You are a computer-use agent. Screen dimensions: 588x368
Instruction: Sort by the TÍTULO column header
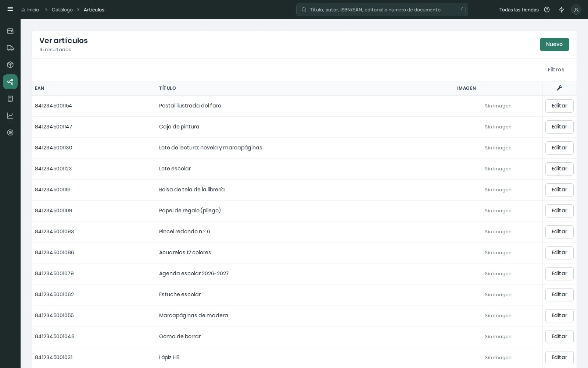click(x=167, y=88)
